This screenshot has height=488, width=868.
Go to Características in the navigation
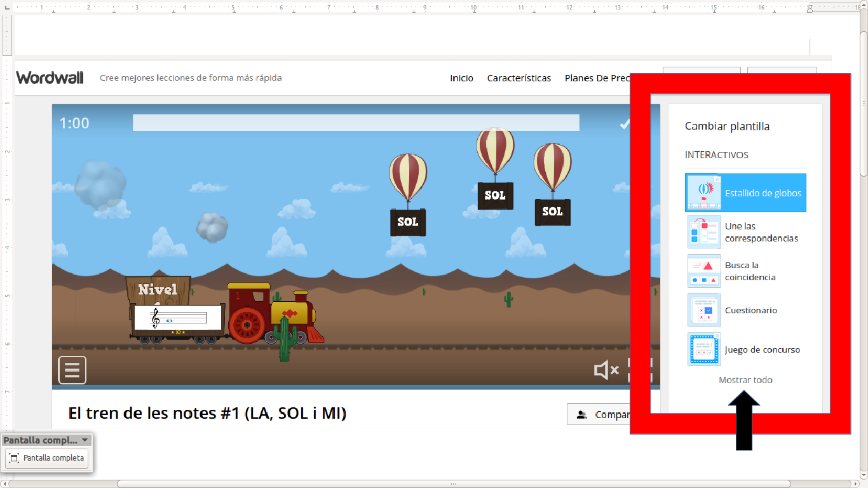[x=519, y=78]
